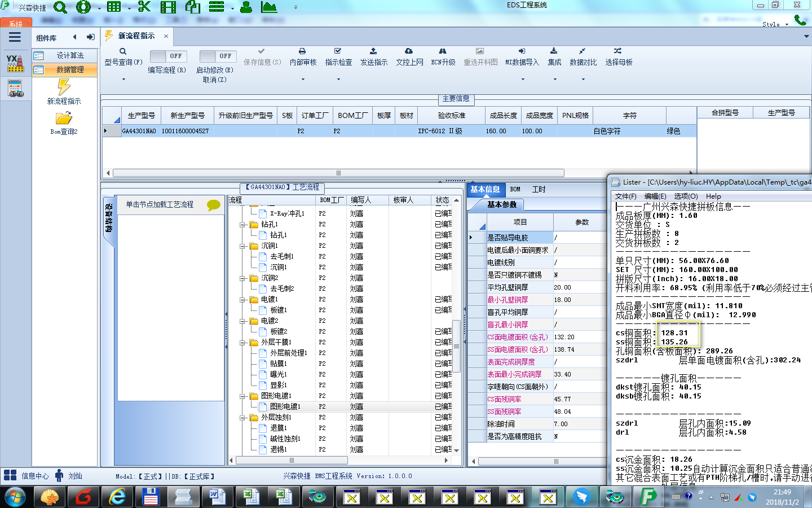Click the 系统 orange ribbon tab
812x508 pixels.
(x=16, y=23)
